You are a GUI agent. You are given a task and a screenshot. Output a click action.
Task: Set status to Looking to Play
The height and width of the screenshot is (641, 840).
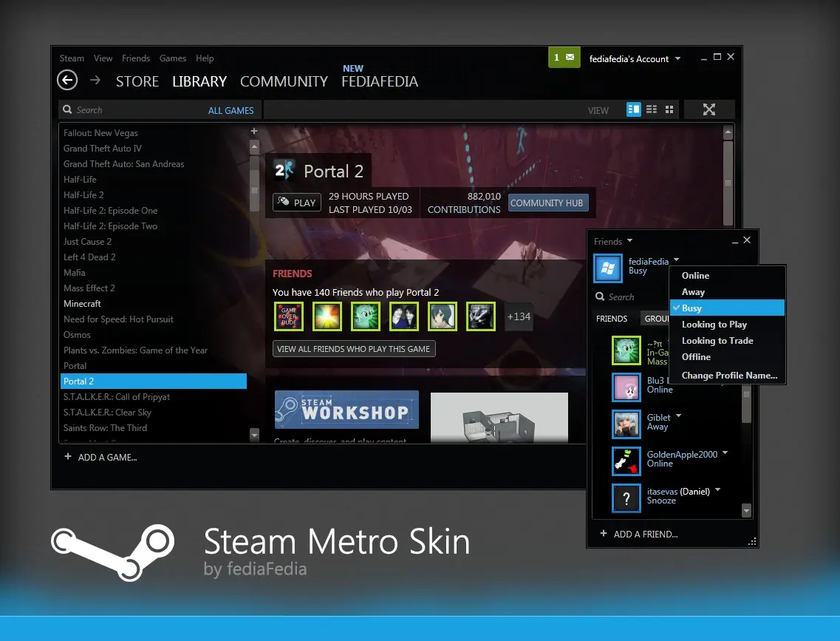click(x=728, y=325)
